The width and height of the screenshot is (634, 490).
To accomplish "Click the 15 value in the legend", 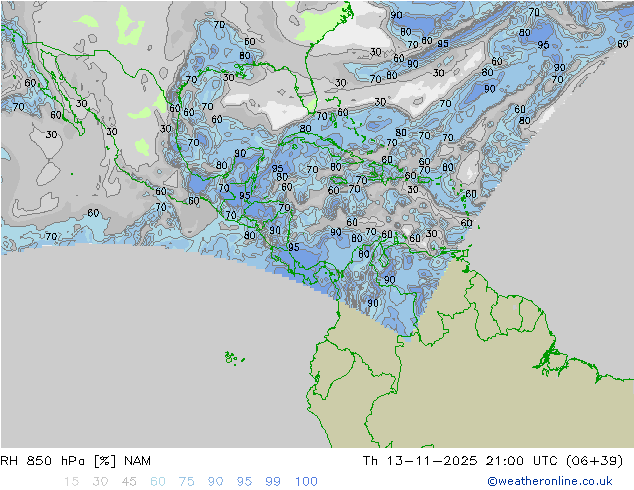I will click(x=71, y=482).
